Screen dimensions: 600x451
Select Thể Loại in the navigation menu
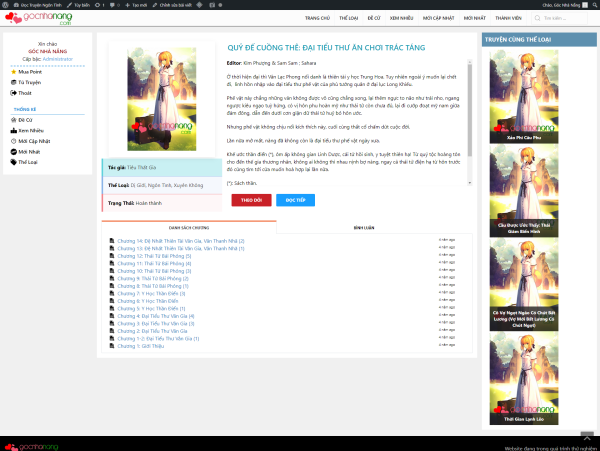[349, 18]
